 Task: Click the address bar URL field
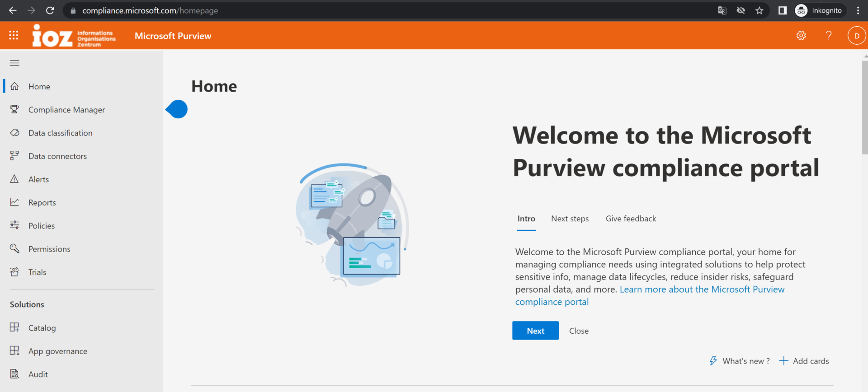point(389,10)
